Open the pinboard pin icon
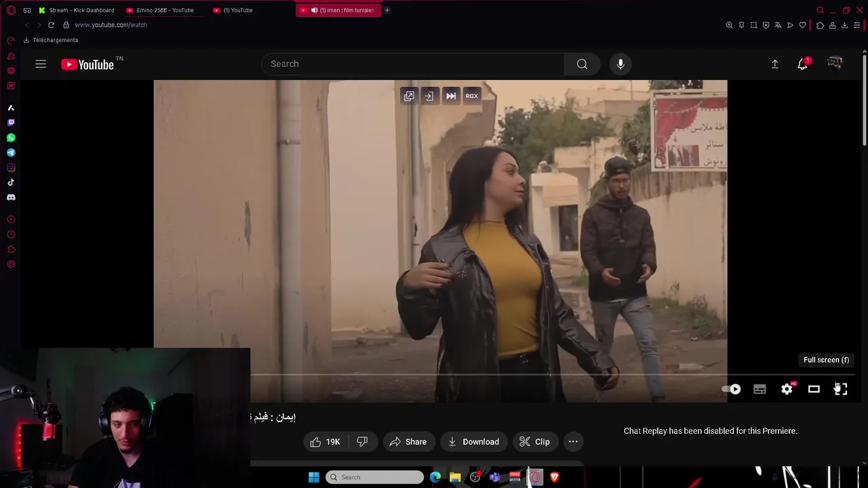This screenshot has width=868, height=488. (x=741, y=25)
